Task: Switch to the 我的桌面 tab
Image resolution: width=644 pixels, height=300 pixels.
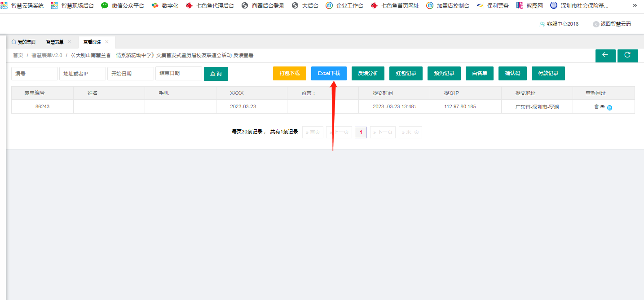Action: point(23,42)
